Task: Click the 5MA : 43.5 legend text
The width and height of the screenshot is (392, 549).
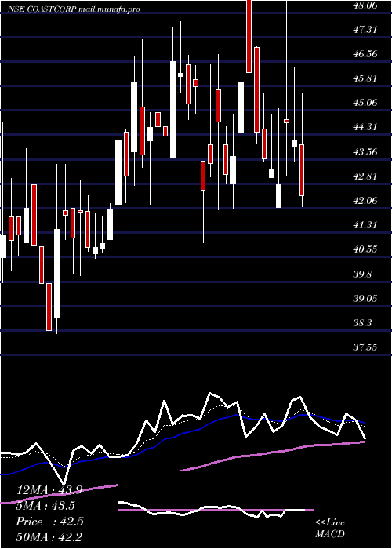Action: [x=45, y=506]
